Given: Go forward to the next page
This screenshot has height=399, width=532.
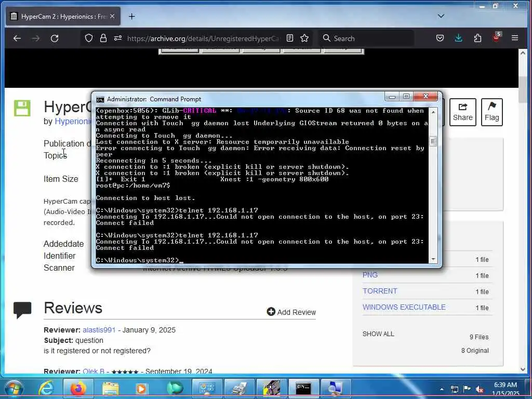Looking at the screenshot, I should tap(36, 38).
